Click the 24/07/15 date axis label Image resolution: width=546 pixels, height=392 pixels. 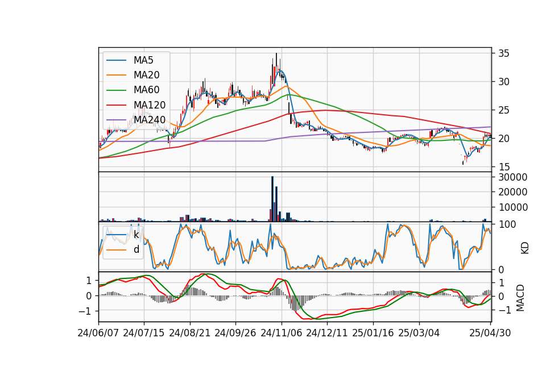coord(144,333)
